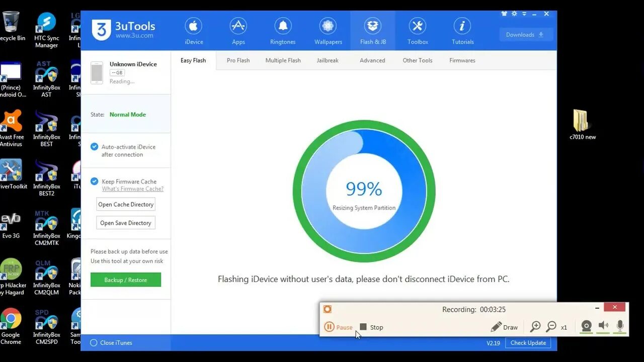Click the 99% flashing progress ring
The height and width of the screenshot is (362, 644).
click(x=364, y=191)
